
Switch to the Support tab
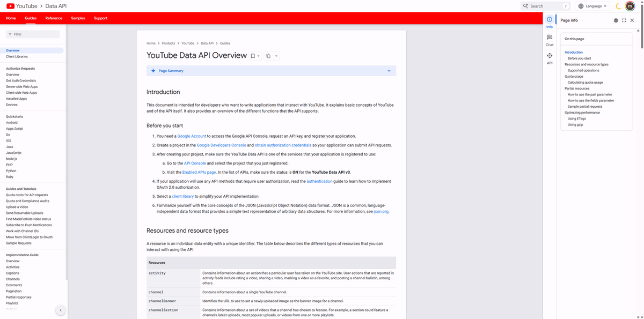pyautogui.click(x=100, y=18)
